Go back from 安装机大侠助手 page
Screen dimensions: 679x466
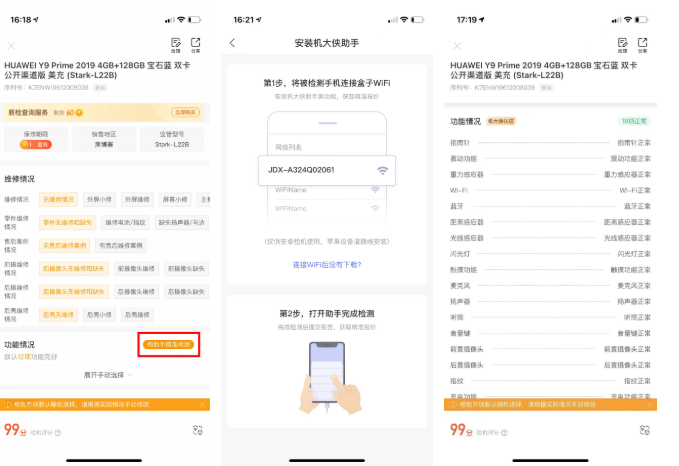pyautogui.click(x=233, y=42)
